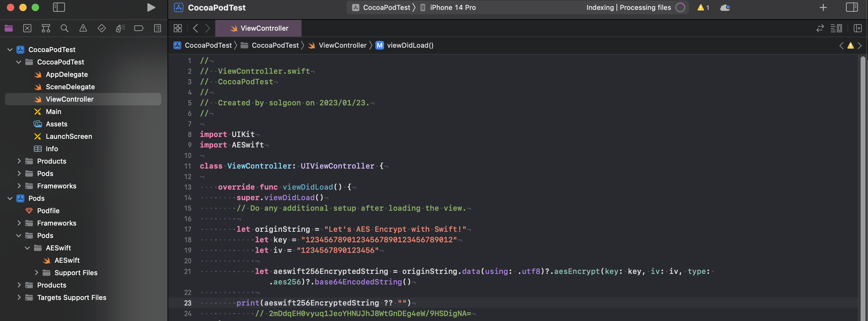868x321 pixels.
Task: Click the 'import AESwift' code line
Action: pyautogui.click(x=232, y=145)
